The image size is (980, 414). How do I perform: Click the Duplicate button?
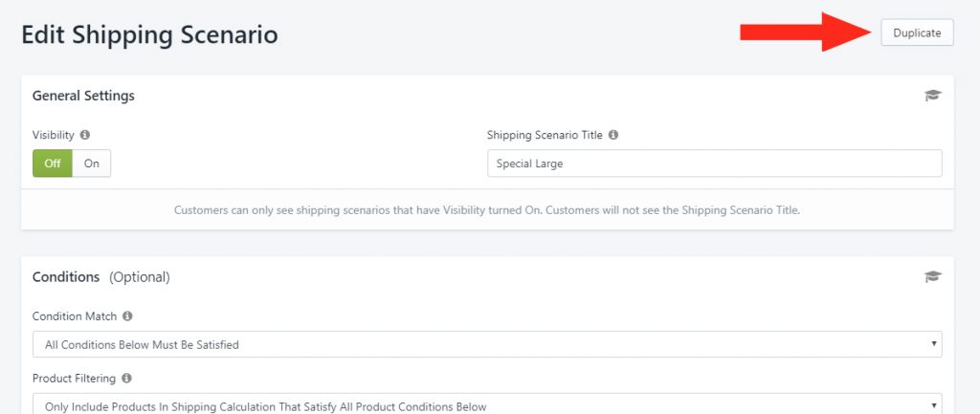pyautogui.click(x=917, y=33)
